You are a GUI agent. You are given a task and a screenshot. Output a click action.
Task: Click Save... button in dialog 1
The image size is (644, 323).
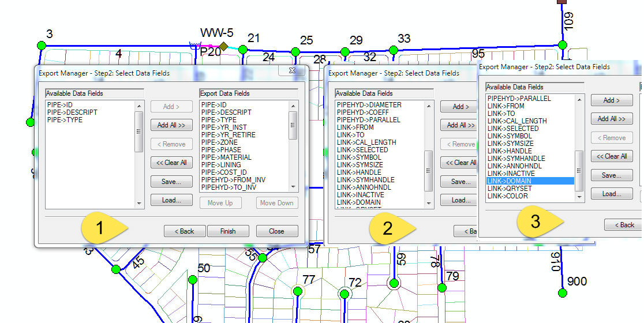pyautogui.click(x=171, y=182)
